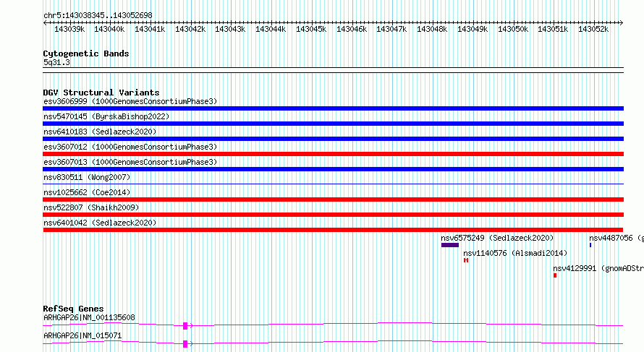This screenshot has width=644, height=352.
Task: Click the DGV Structural Variants track heading
Action: pos(101,93)
